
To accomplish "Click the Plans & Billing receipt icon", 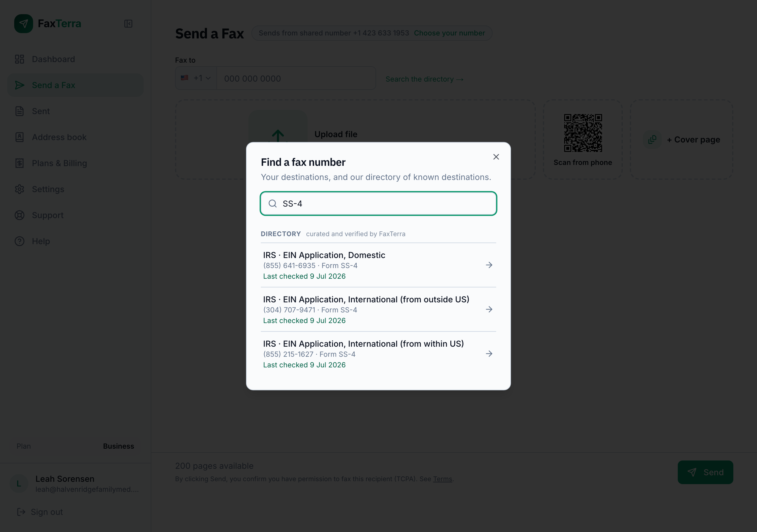I will [x=20, y=163].
